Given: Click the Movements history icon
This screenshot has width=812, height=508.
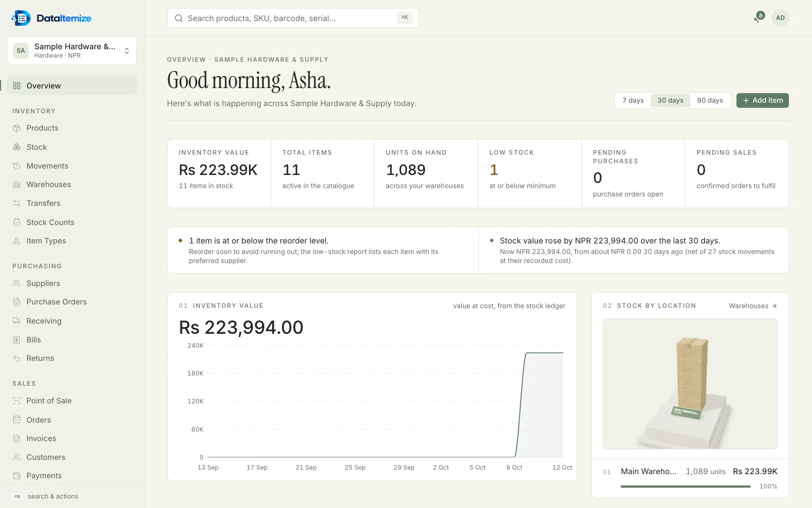Looking at the screenshot, I should click(17, 166).
